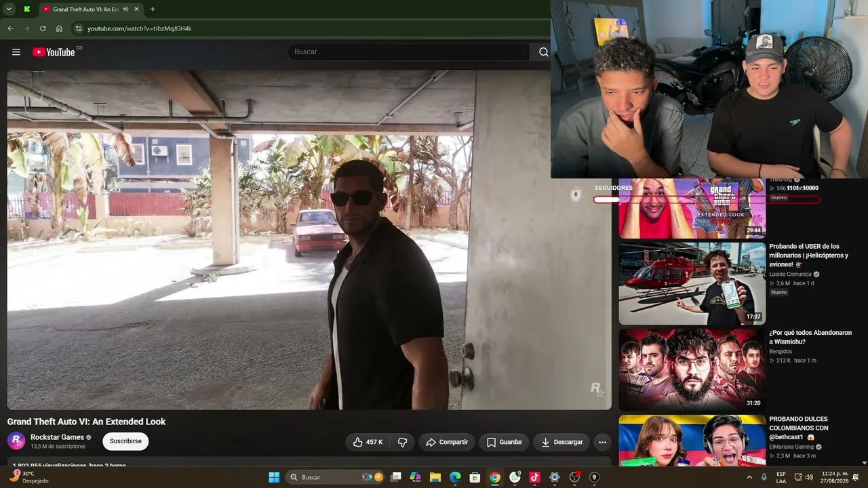
Task: Like the video with 457 K thumbs up
Action: (368, 442)
